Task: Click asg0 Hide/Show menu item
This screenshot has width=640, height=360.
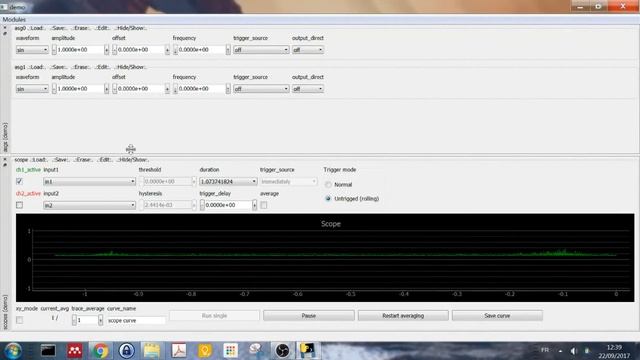Action: [x=130, y=28]
